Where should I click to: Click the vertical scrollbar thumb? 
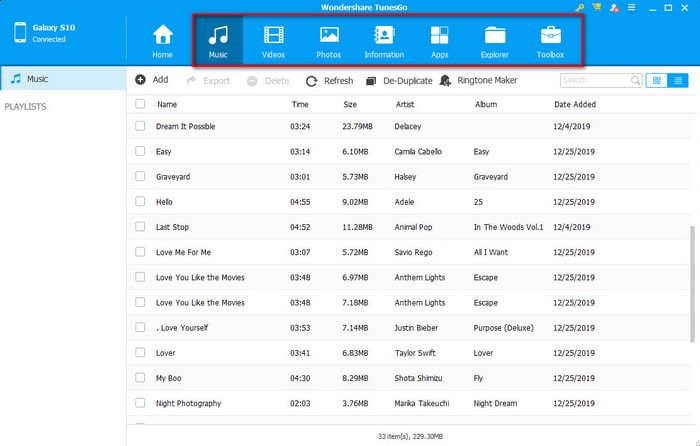(692, 284)
